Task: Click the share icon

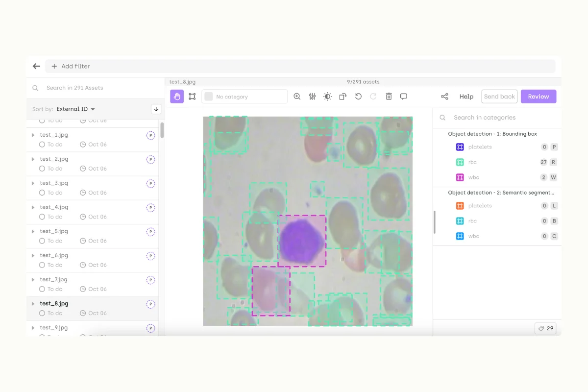Action: pyautogui.click(x=444, y=97)
